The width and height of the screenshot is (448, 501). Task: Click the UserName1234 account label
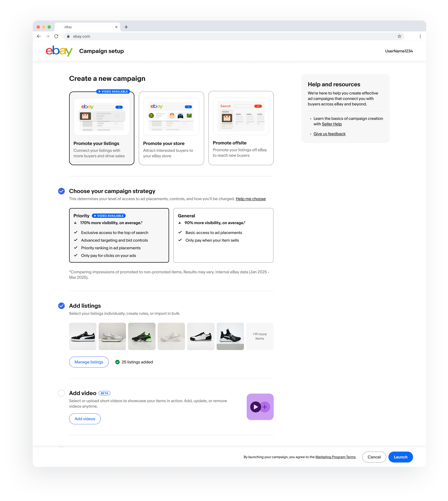pyautogui.click(x=399, y=51)
